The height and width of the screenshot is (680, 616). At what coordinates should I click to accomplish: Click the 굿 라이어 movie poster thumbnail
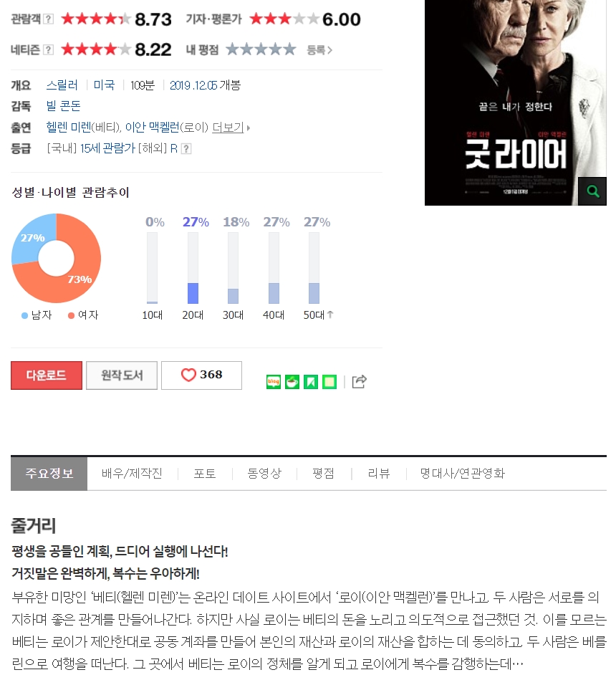(516, 102)
